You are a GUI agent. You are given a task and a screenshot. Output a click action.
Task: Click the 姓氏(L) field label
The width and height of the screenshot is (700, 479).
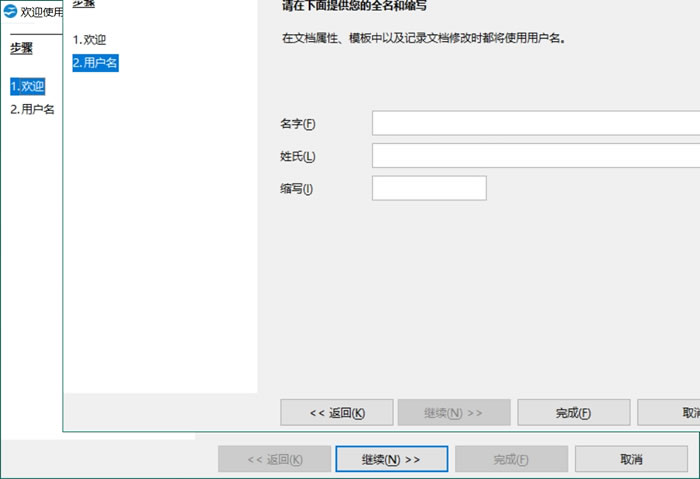[x=297, y=156]
